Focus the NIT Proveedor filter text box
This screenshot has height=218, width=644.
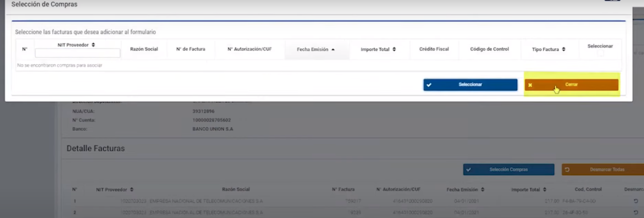pyautogui.click(x=77, y=53)
